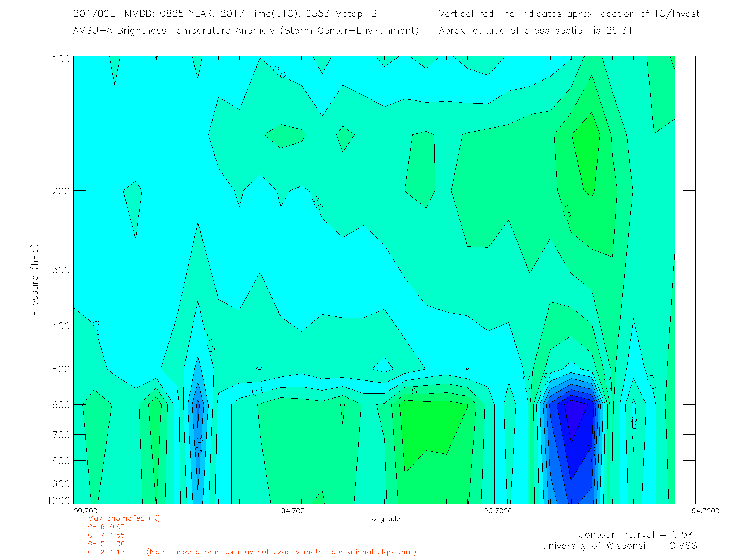Click the 200 pressure axis label
The image size is (732, 560).
tap(61, 191)
